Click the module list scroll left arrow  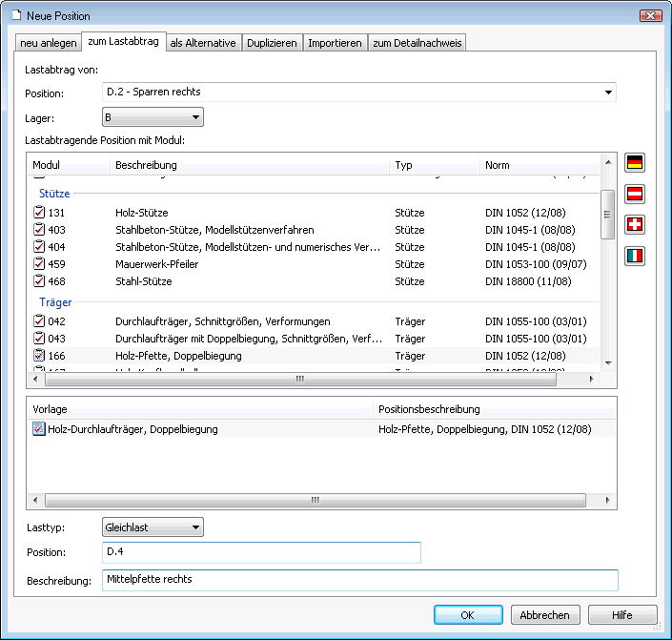[x=35, y=379]
